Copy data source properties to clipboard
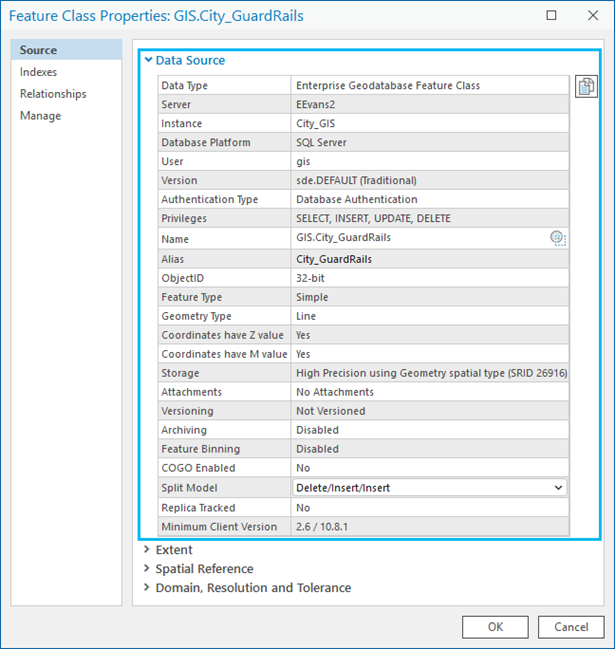Screen dimensions: 615x649 [x=586, y=87]
